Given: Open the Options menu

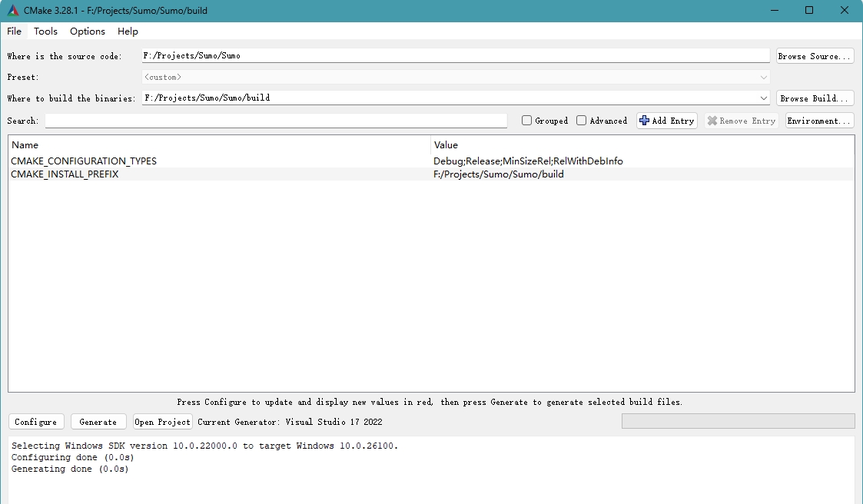Looking at the screenshot, I should pyautogui.click(x=88, y=31).
